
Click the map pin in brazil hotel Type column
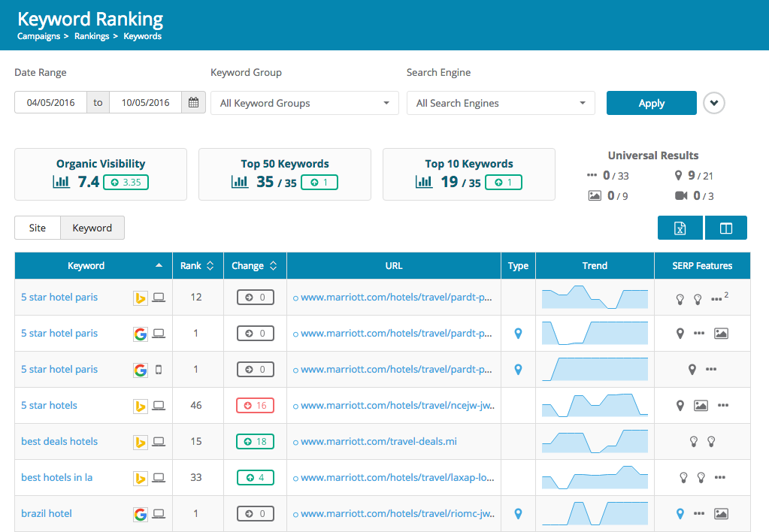pyautogui.click(x=518, y=514)
